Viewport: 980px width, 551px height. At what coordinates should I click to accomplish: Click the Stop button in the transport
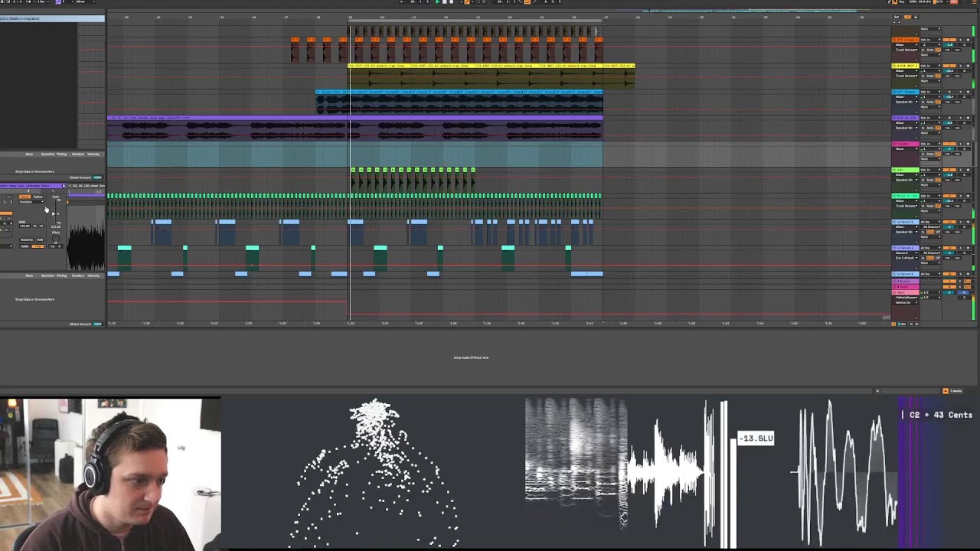pyautogui.click(x=444, y=2)
